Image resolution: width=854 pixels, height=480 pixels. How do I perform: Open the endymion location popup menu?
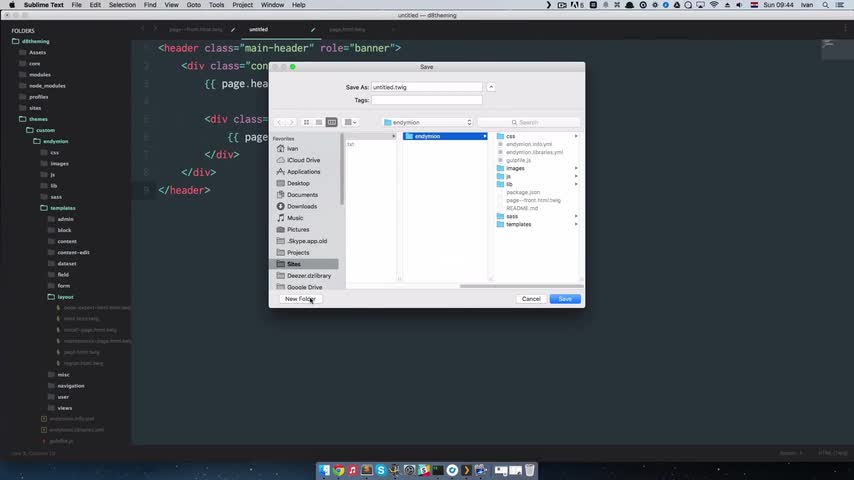(428, 123)
